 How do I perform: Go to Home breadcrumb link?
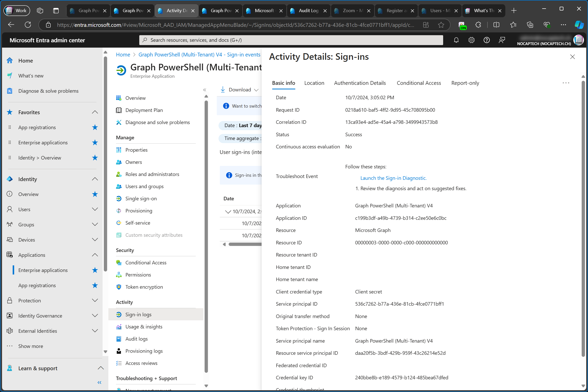[123, 55]
